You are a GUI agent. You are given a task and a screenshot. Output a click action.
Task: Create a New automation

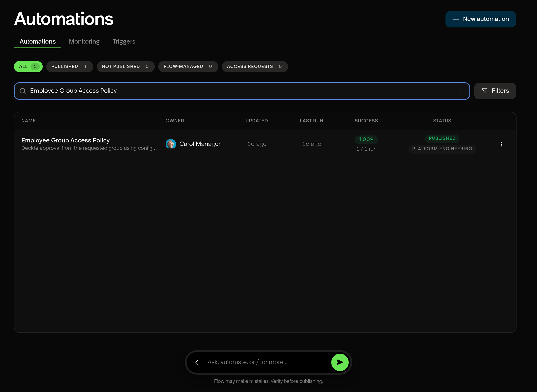click(x=481, y=19)
